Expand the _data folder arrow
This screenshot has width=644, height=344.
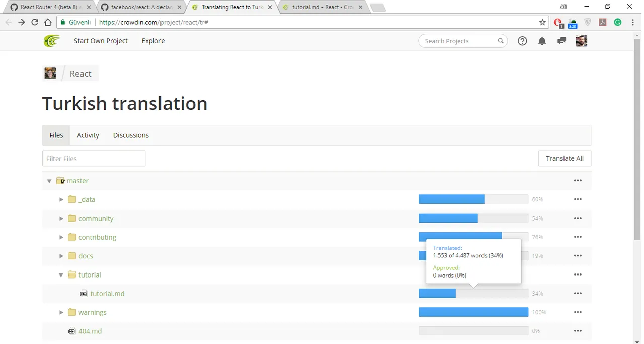tap(61, 199)
